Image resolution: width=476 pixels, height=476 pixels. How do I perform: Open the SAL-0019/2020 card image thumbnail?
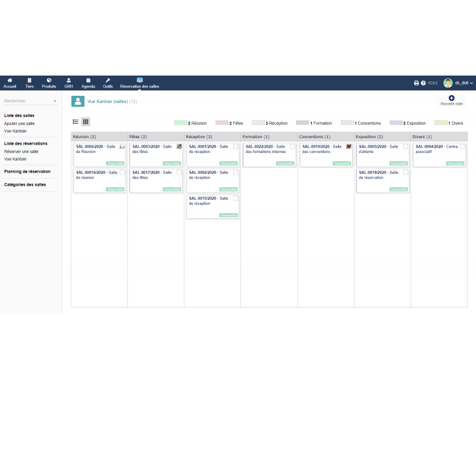click(349, 146)
